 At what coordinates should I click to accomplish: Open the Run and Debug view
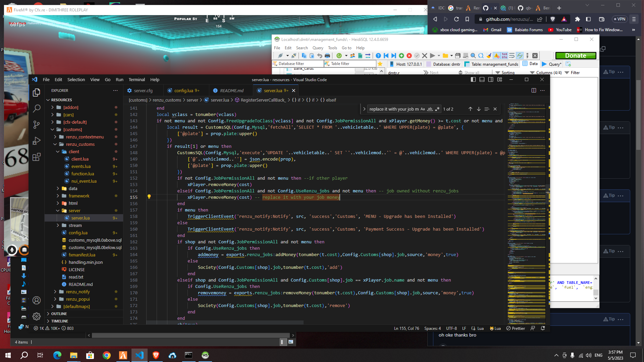pos(37,141)
